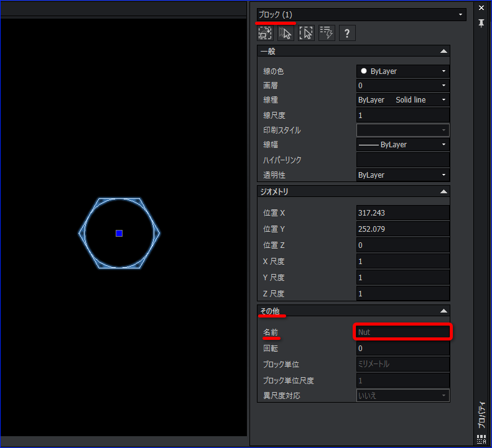Open the 線幅 lineweight dropdown
492x448 pixels.
coord(403,145)
